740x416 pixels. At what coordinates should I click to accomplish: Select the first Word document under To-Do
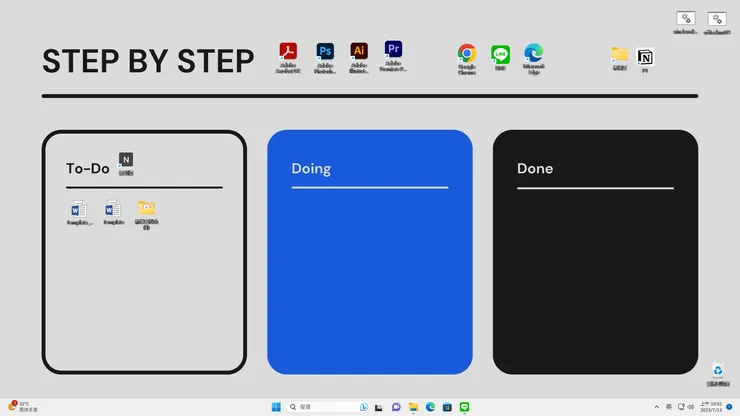tap(79, 212)
